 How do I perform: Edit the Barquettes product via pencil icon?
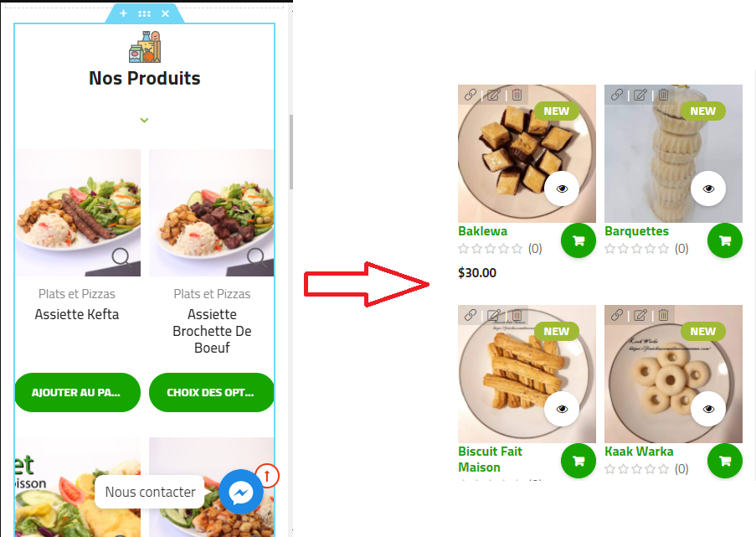pyautogui.click(x=640, y=95)
